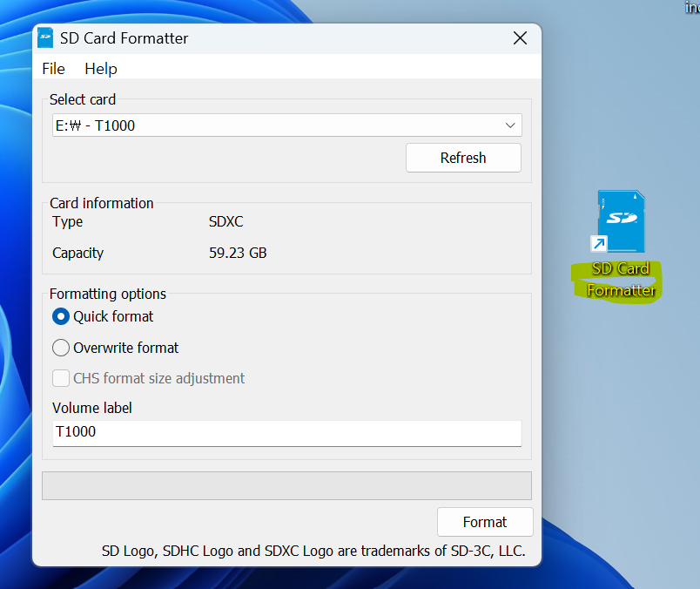Click the 59.23 GB capacity value
Viewport: 700px width, 589px height.
point(238,253)
